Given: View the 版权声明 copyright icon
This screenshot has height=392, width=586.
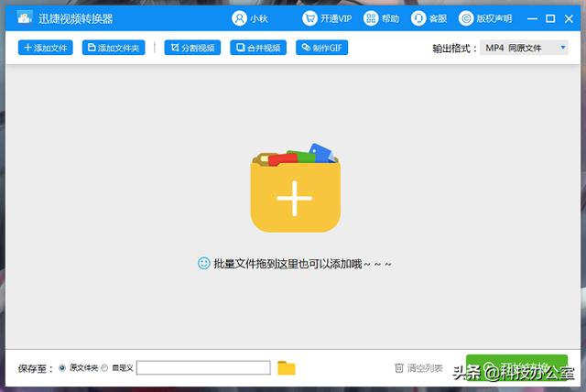Looking at the screenshot, I should click(466, 18).
